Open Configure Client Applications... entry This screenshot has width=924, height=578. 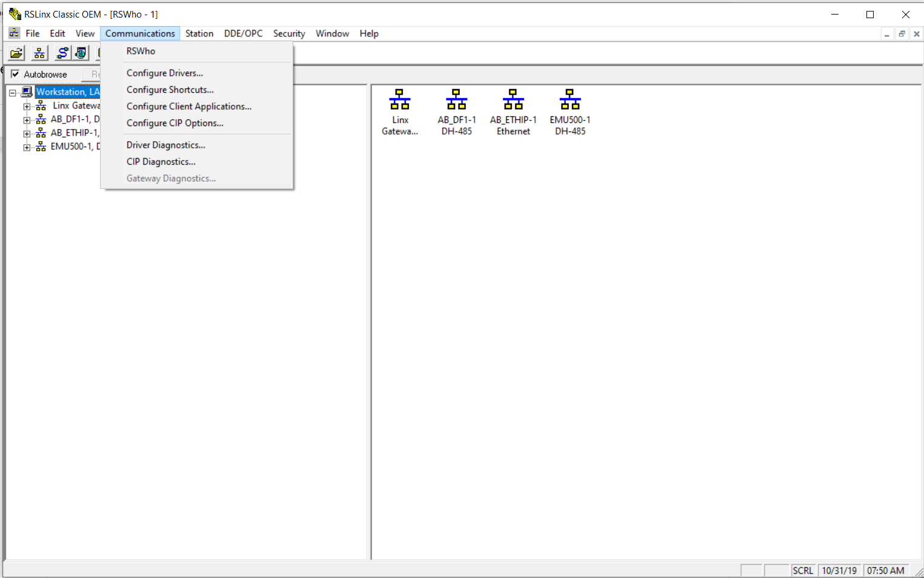[197, 107]
